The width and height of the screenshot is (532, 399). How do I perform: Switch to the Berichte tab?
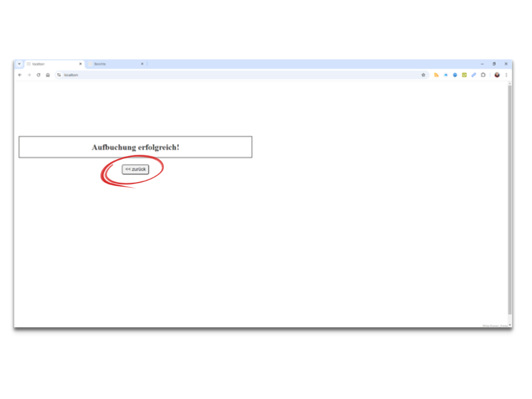[112, 64]
